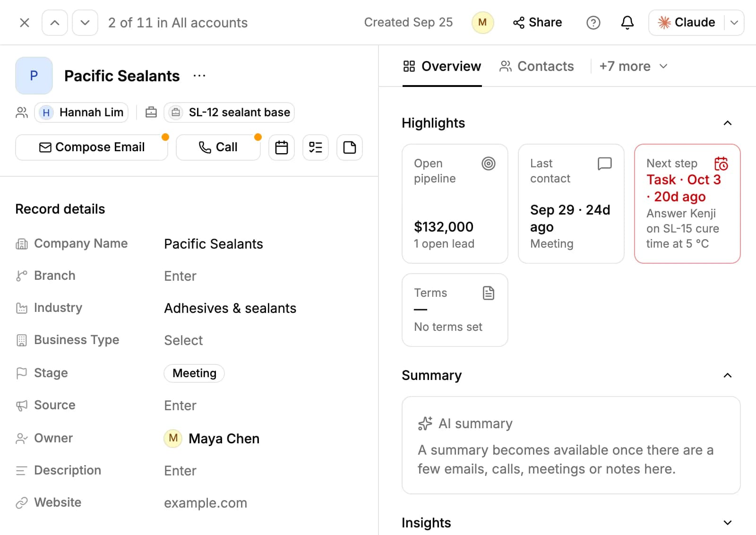
Task: Open the calendar meeting icon button
Action: [282, 147]
